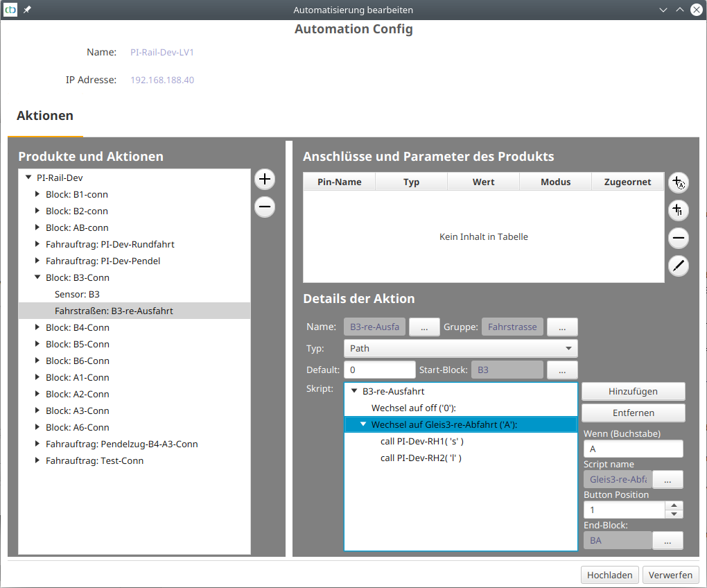
Task: Switch to the Aktionen tab
Action: click(x=45, y=116)
